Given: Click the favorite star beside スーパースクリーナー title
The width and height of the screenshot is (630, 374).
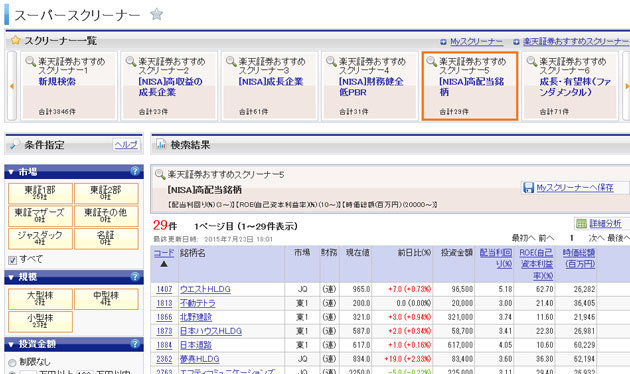Looking at the screenshot, I should 156,14.
